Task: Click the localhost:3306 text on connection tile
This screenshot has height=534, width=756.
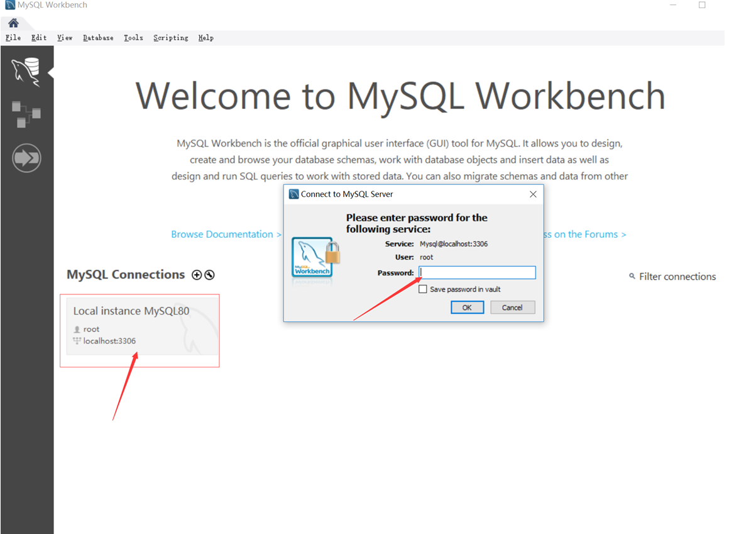Action: click(x=109, y=341)
